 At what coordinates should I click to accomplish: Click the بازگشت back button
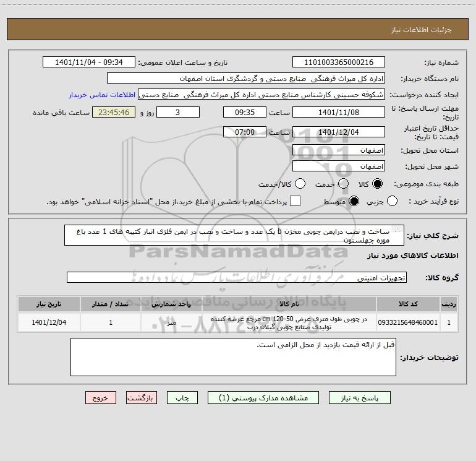[142, 398]
